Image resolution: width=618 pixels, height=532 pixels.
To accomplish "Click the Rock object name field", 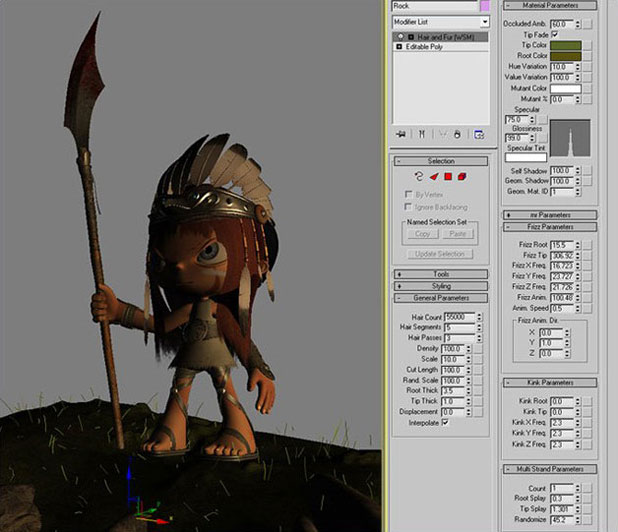I will 435,6.
